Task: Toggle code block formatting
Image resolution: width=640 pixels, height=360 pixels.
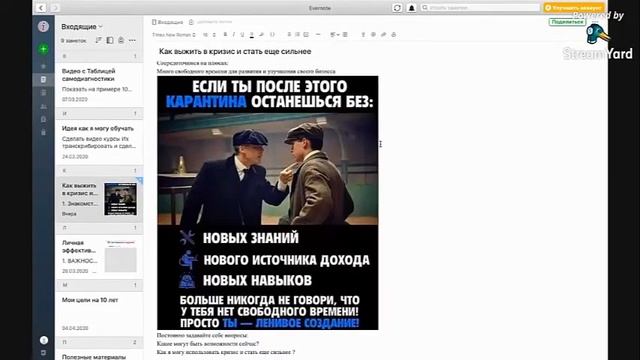Action: (x=272, y=35)
